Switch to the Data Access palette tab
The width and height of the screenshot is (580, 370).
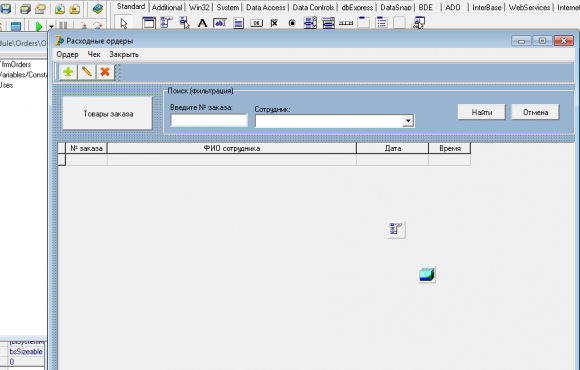click(266, 7)
